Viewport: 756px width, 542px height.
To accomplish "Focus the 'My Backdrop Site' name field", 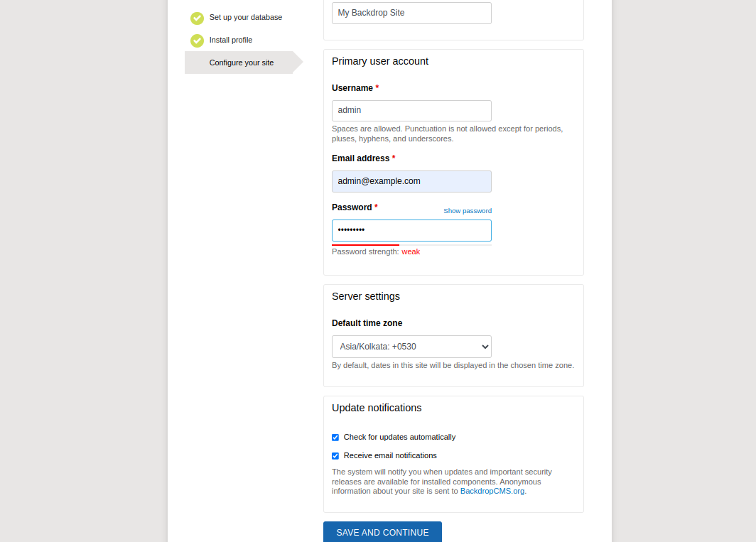I will [411, 13].
